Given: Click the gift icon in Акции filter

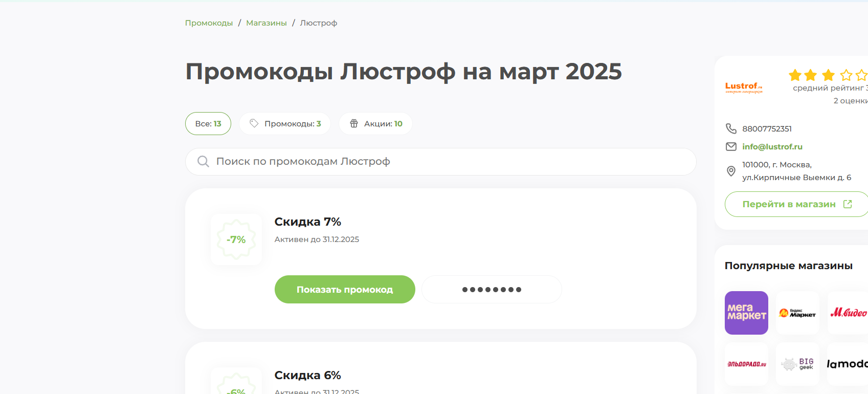Looking at the screenshot, I should (x=354, y=123).
